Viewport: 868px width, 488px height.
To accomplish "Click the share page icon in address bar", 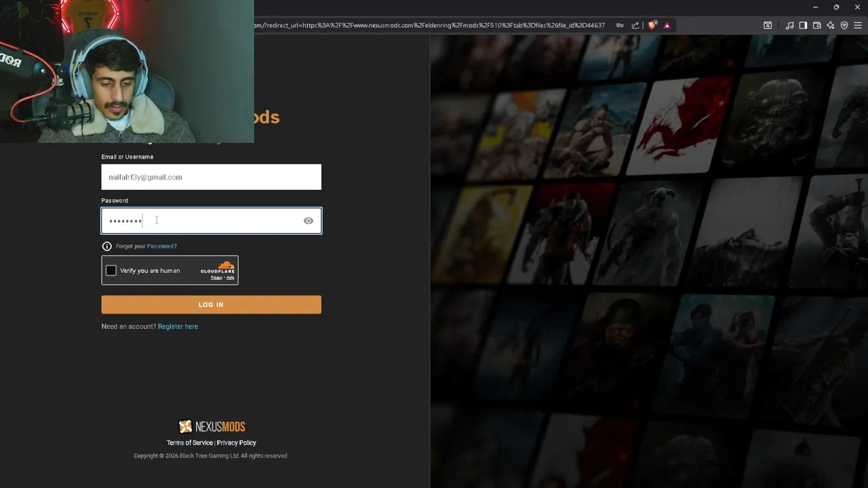I will (x=635, y=25).
